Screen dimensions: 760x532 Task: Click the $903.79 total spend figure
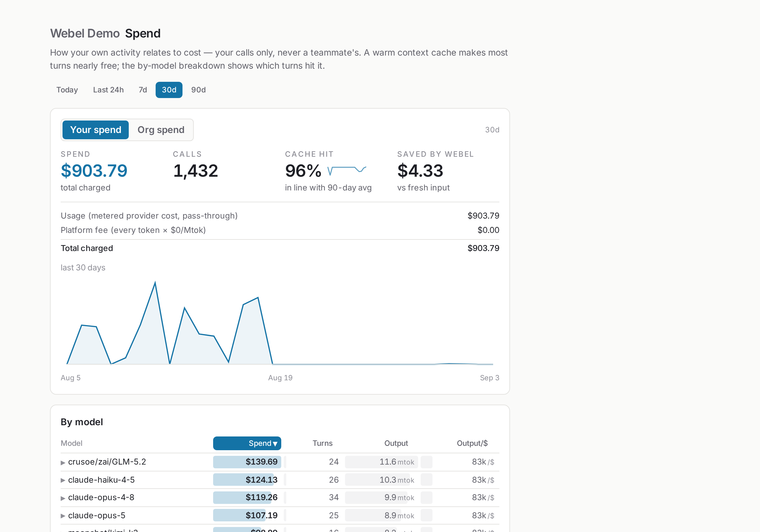coord(94,171)
